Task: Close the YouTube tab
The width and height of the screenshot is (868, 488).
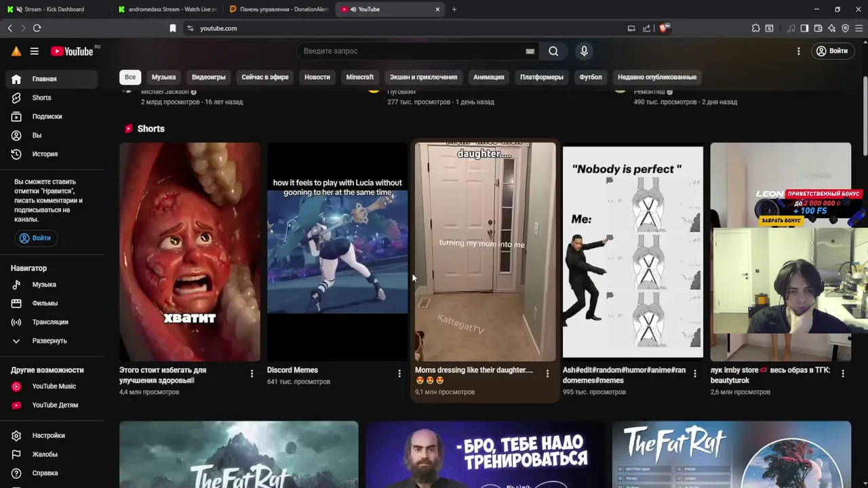Action: coord(437,9)
